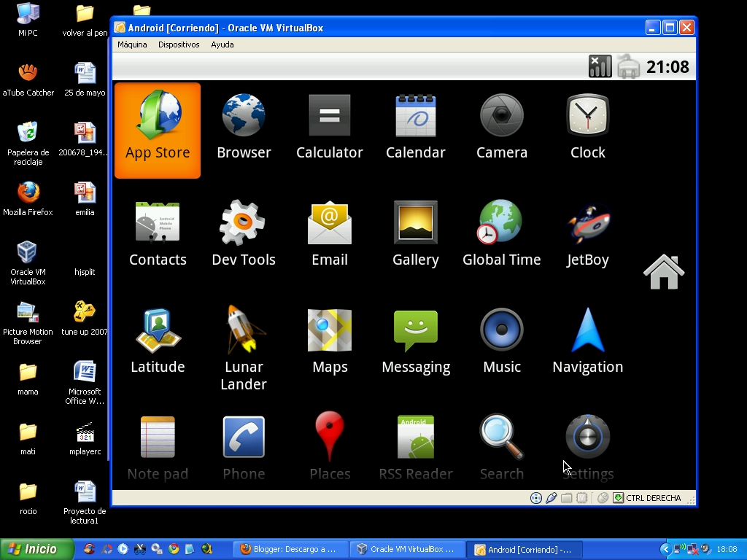This screenshot has width=747, height=560.
Task: Launch Dev Tools
Action: point(244,233)
